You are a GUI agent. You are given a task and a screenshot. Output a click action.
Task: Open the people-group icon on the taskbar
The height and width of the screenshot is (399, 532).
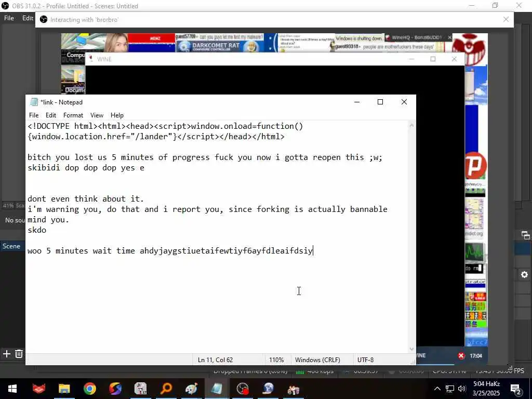point(294,389)
